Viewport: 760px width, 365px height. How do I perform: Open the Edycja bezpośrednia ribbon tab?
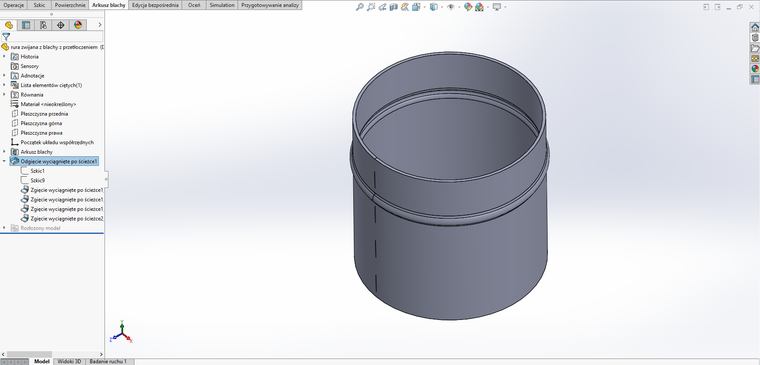coord(155,5)
